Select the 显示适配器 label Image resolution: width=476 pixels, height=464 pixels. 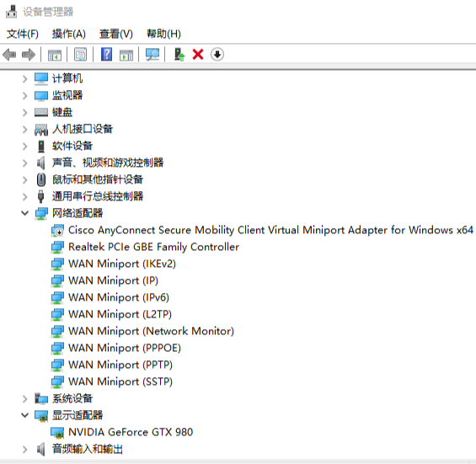coord(78,415)
